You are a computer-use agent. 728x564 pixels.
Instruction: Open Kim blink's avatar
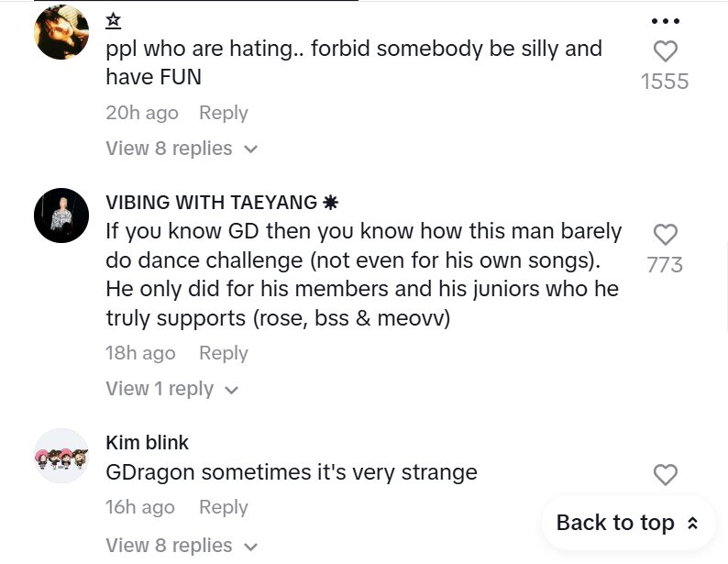tap(61, 456)
